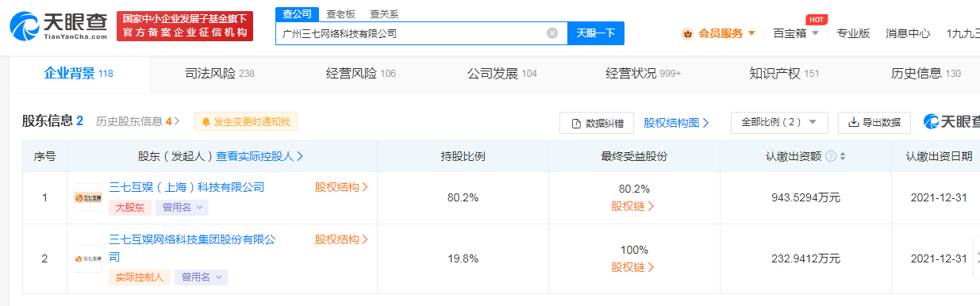980x306 pixels.
Task: Expand 曾用名 for 三七互娱网络科技集团
Action: 201,277
